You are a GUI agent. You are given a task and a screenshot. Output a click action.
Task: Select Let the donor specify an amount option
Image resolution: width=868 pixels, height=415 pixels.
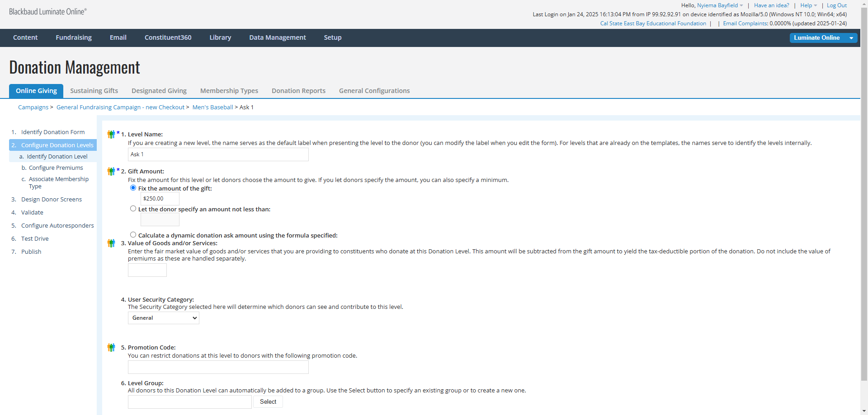tap(133, 209)
